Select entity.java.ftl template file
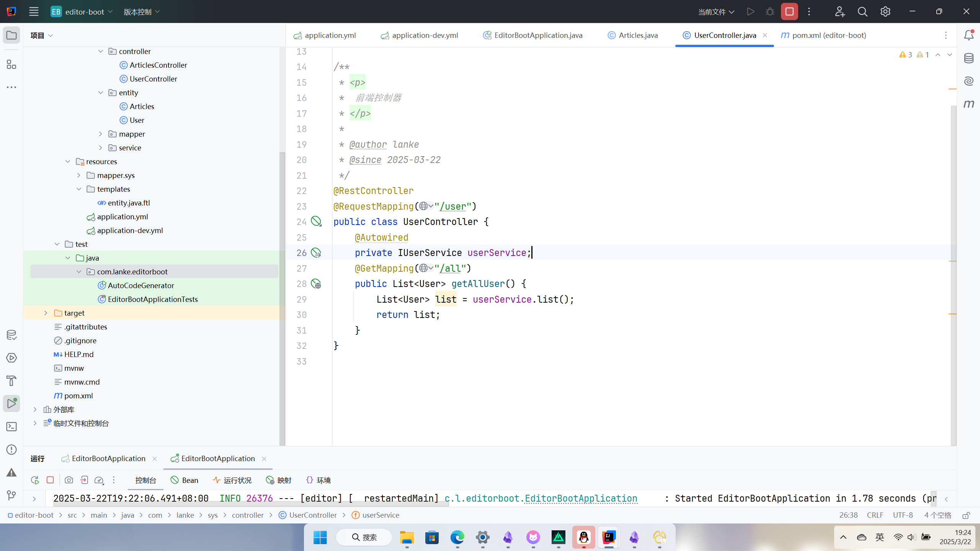 pos(129,203)
